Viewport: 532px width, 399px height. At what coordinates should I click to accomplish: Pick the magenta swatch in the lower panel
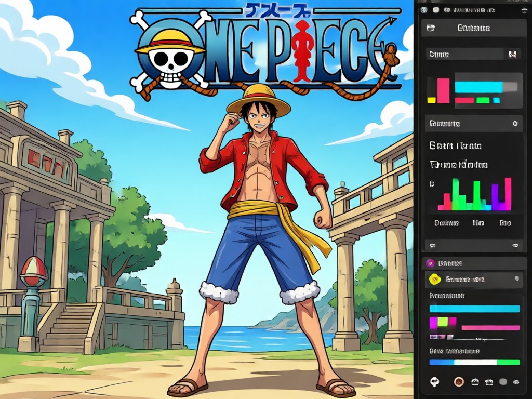[434, 323]
